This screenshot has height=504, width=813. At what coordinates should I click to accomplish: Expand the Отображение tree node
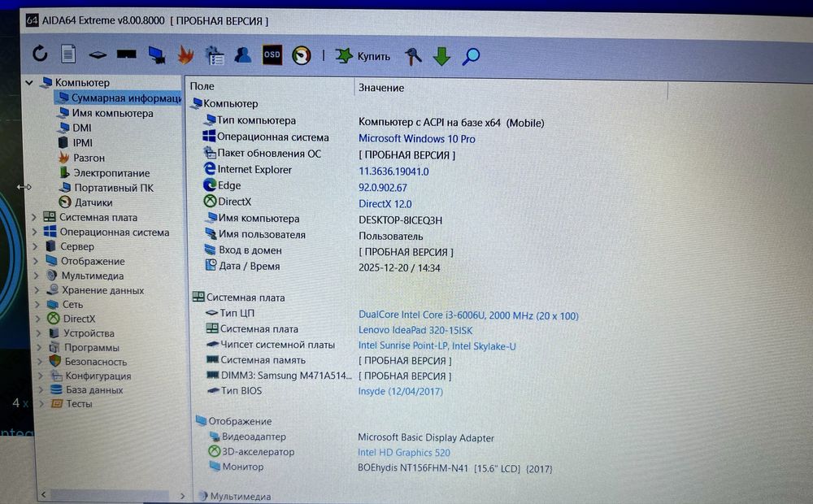[36, 261]
